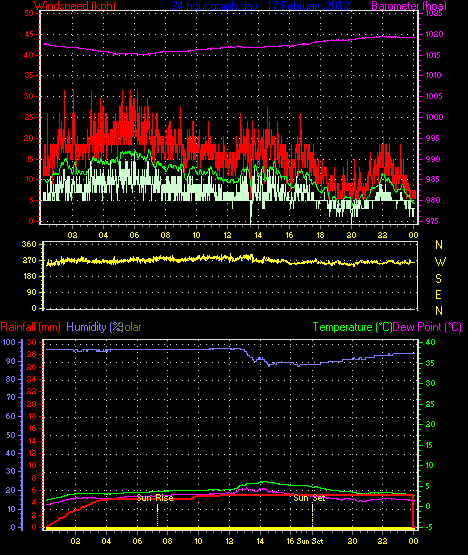Click the Sun Set dotted marker line
The image size is (468, 555).
(312, 515)
